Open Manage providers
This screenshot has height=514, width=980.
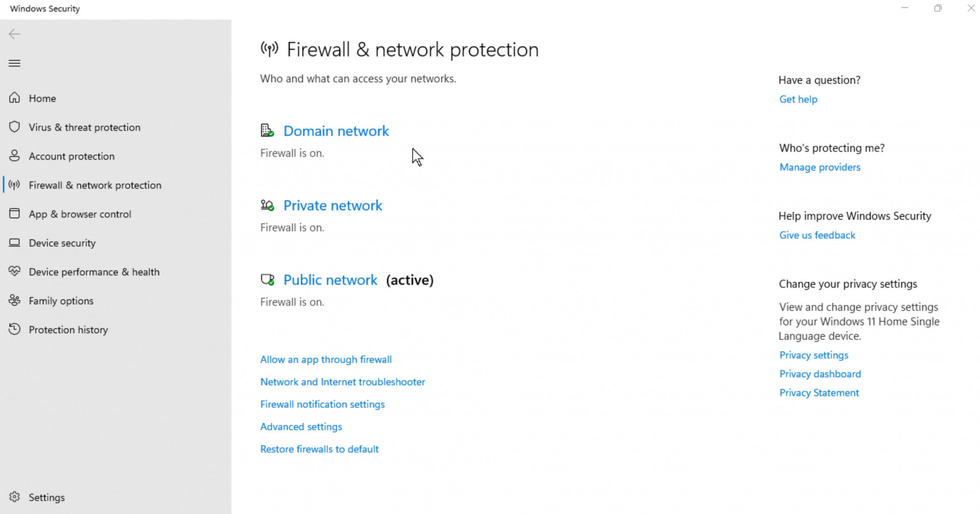[x=820, y=167]
